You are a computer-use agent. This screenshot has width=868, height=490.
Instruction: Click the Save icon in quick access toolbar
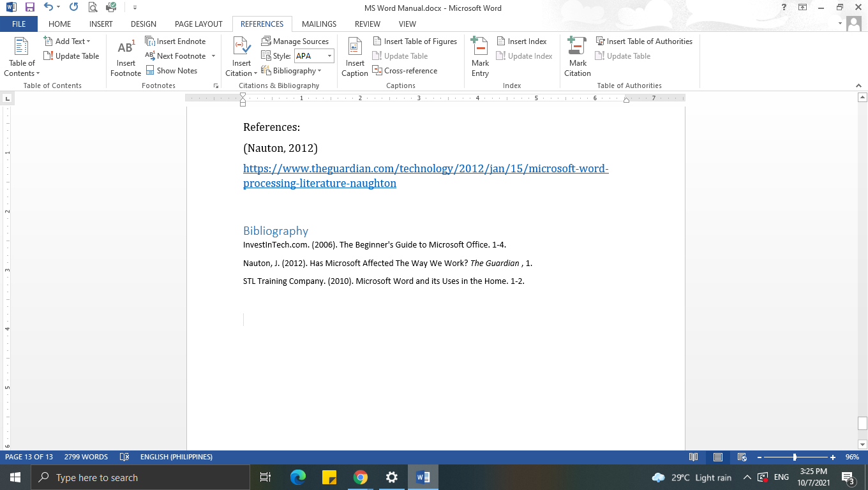tap(29, 8)
